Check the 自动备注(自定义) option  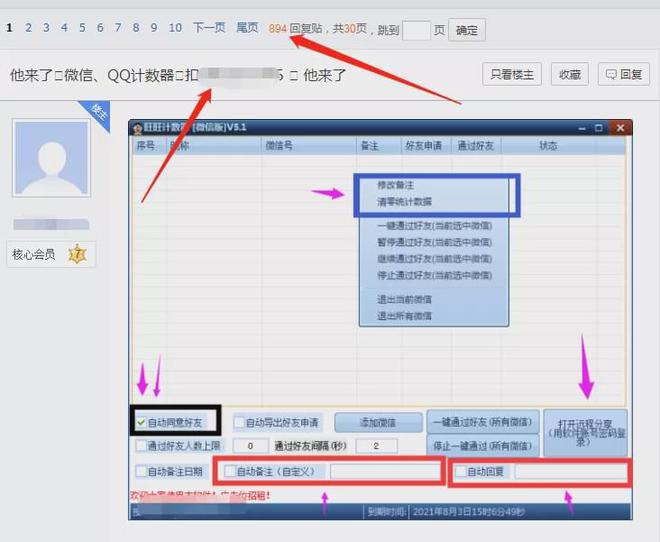click(231, 471)
